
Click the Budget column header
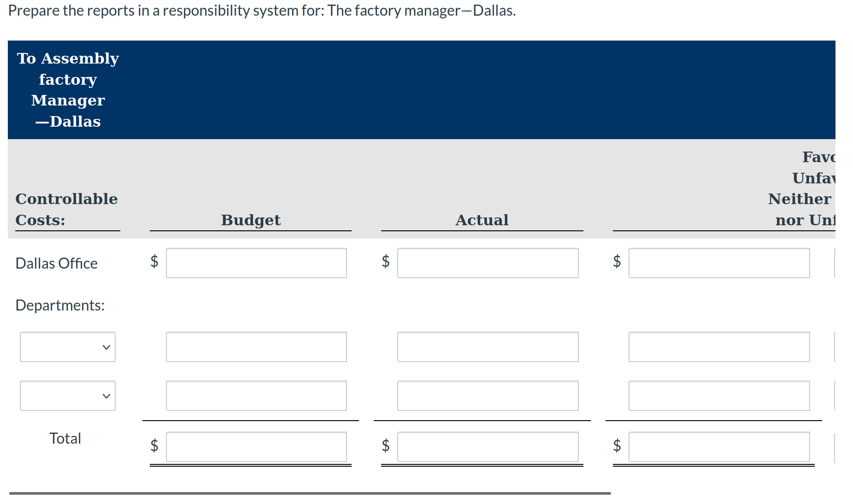[251, 220]
